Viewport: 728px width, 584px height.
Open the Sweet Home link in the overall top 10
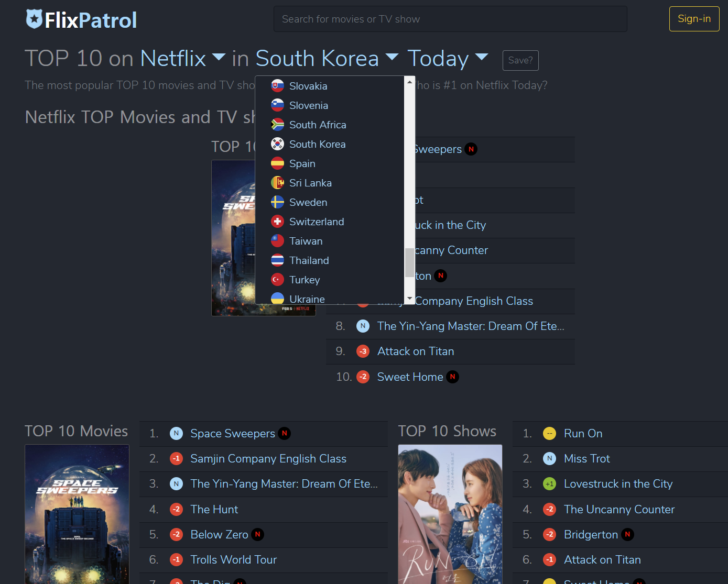(410, 377)
